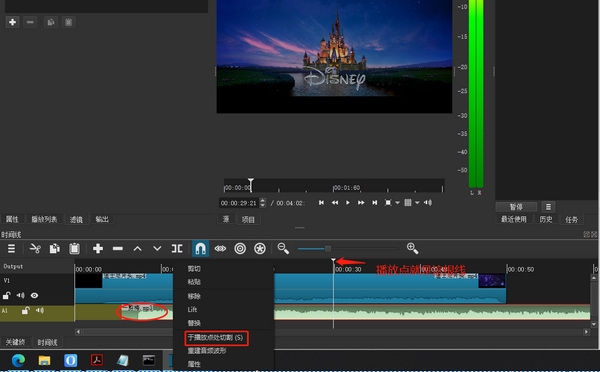600x372 pixels.
Task: Toggle the player grid overlay icon
Action: coord(408,202)
